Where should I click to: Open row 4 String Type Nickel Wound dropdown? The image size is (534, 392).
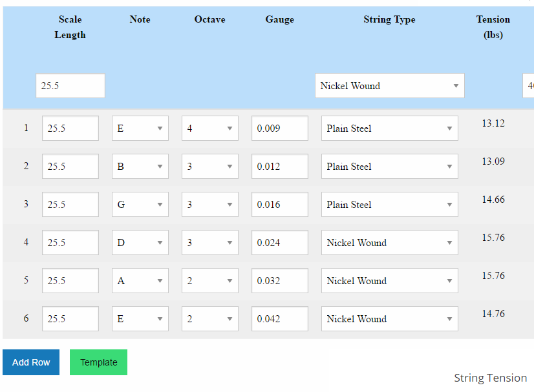pyautogui.click(x=389, y=243)
